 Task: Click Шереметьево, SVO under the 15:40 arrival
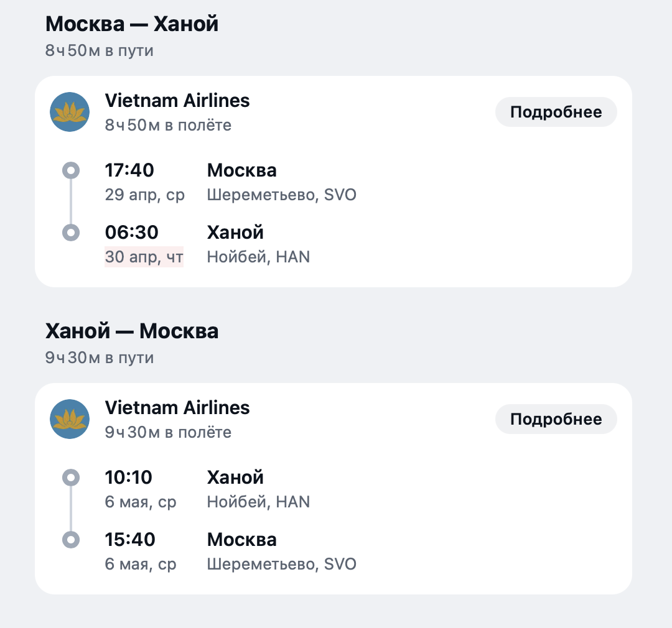tap(281, 564)
